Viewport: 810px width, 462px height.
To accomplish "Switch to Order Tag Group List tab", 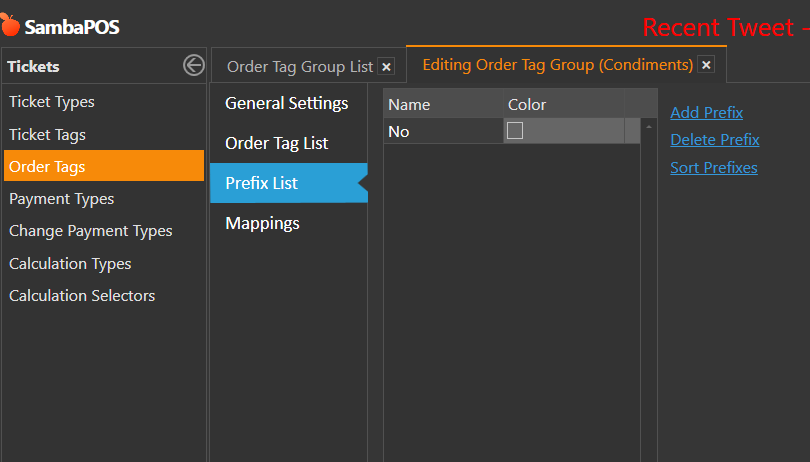I will tap(299, 67).
